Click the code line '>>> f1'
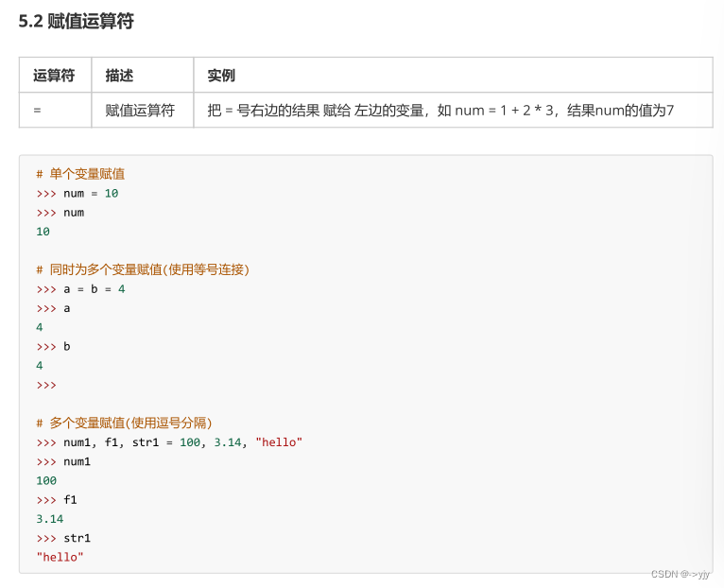Screen dimensions: 724x588 pyautogui.click(x=57, y=500)
